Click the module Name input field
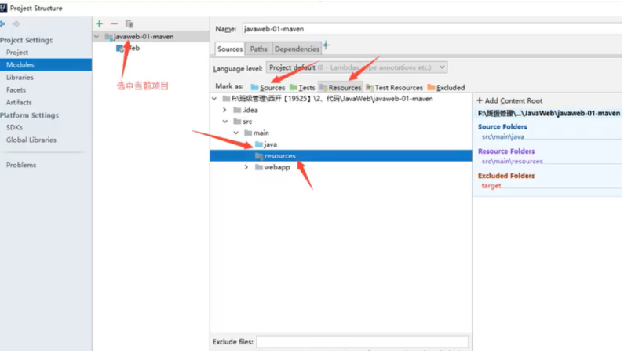Viewport: 635px width, 364px height. [432, 29]
